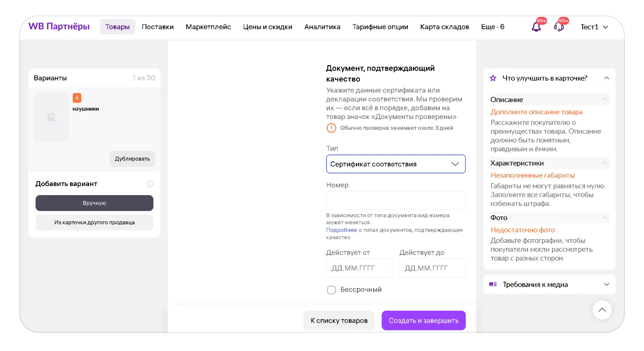
Task: Open the support headset icon
Action: coord(559,27)
